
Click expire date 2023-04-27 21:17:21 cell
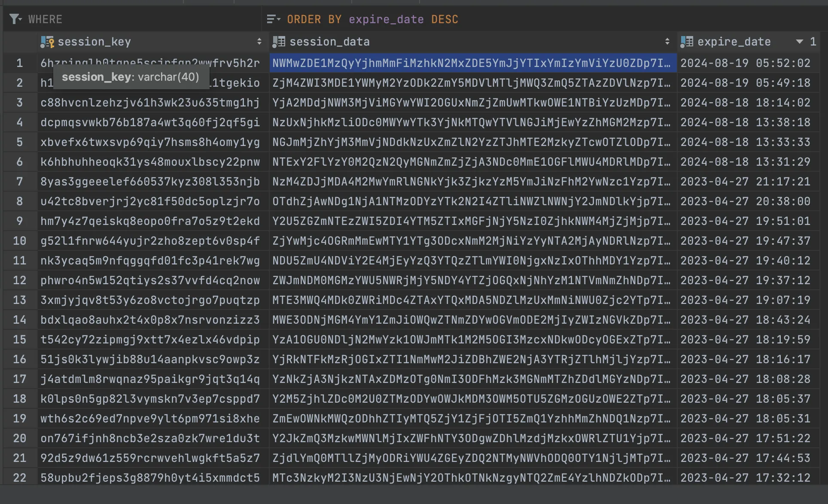click(745, 182)
